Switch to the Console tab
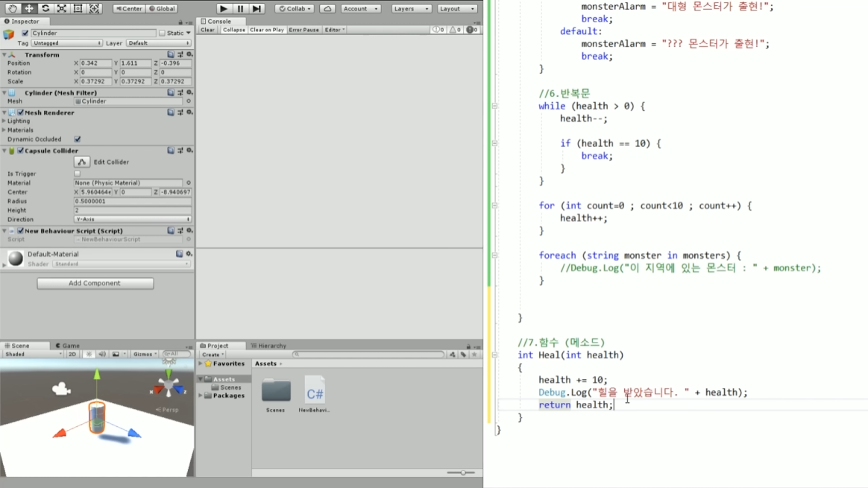Viewport: 868px width, 488px height. pyautogui.click(x=216, y=21)
